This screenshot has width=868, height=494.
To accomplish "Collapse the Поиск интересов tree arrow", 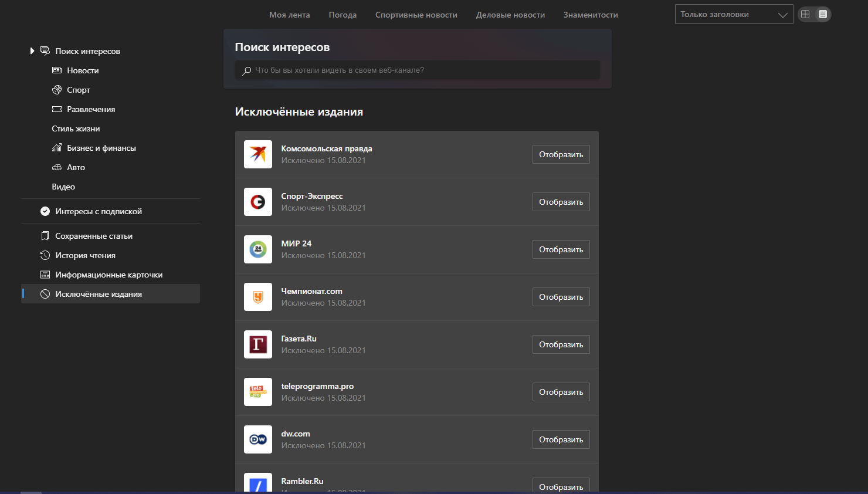I will coord(32,51).
